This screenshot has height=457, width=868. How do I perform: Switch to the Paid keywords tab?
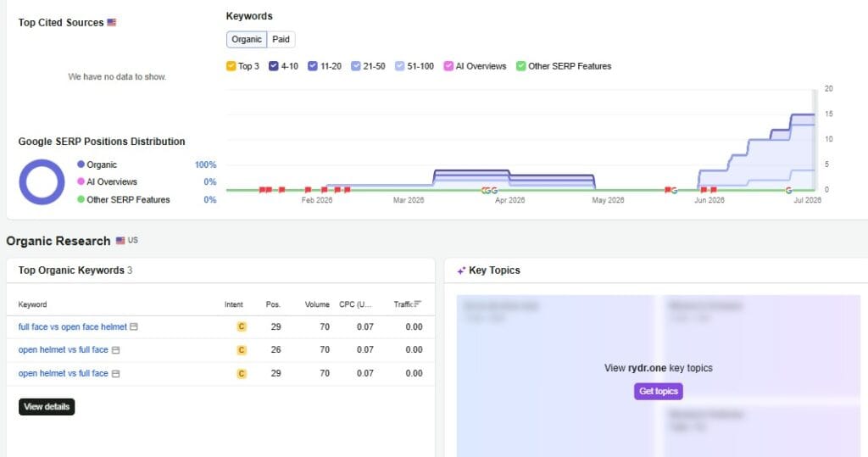[x=281, y=39]
